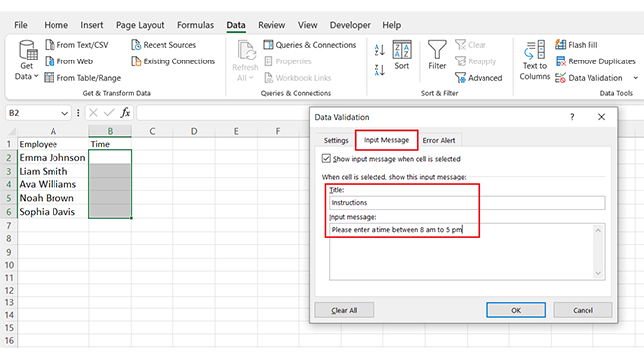644x359 pixels.
Task: Click Cancel in Data Validation dialog
Action: (583, 310)
